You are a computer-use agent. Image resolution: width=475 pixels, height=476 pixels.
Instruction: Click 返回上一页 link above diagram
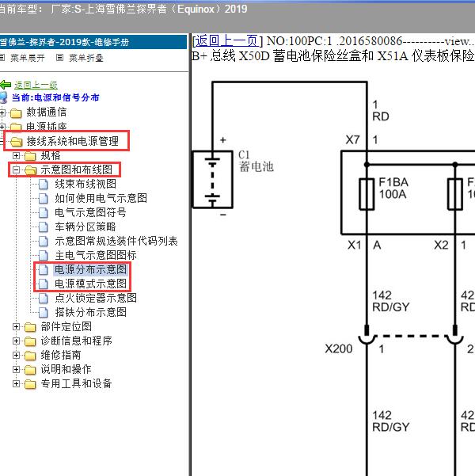226,40
